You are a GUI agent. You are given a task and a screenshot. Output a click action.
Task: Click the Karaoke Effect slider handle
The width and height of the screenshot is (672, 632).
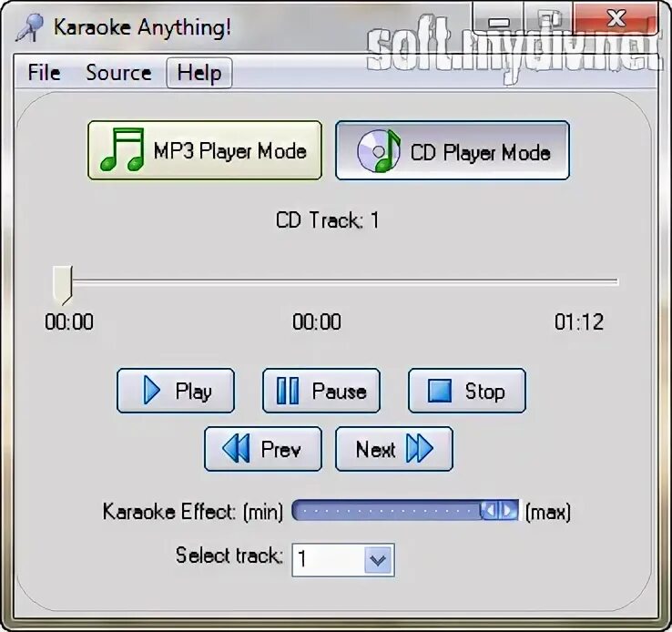point(499,510)
